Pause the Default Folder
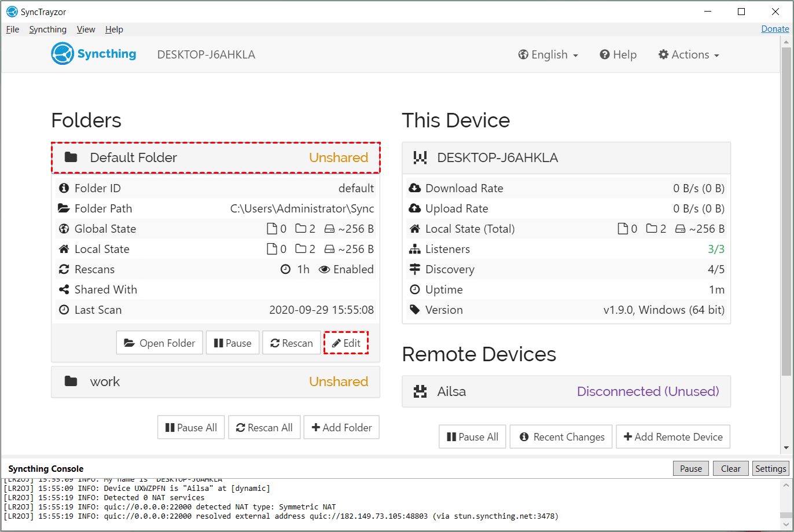The width and height of the screenshot is (794, 532). (233, 343)
